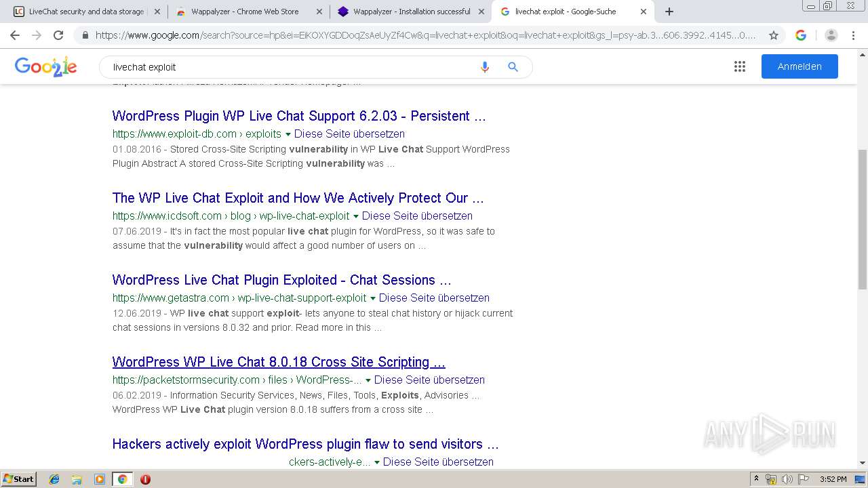
Task: Bookmark this page with the star icon
Action: pyautogui.click(x=773, y=35)
